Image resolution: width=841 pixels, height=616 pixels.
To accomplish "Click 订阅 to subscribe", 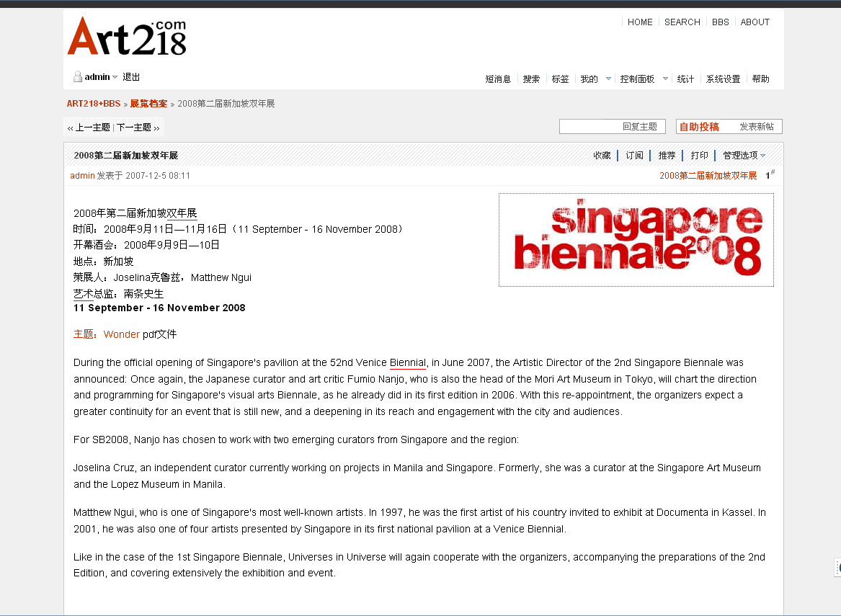I will click(x=634, y=156).
